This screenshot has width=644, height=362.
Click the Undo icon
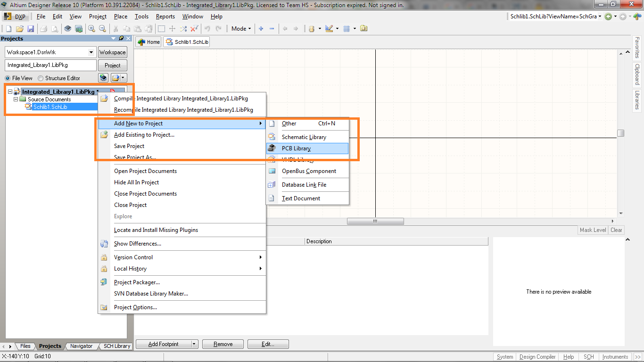(x=207, y=28)
